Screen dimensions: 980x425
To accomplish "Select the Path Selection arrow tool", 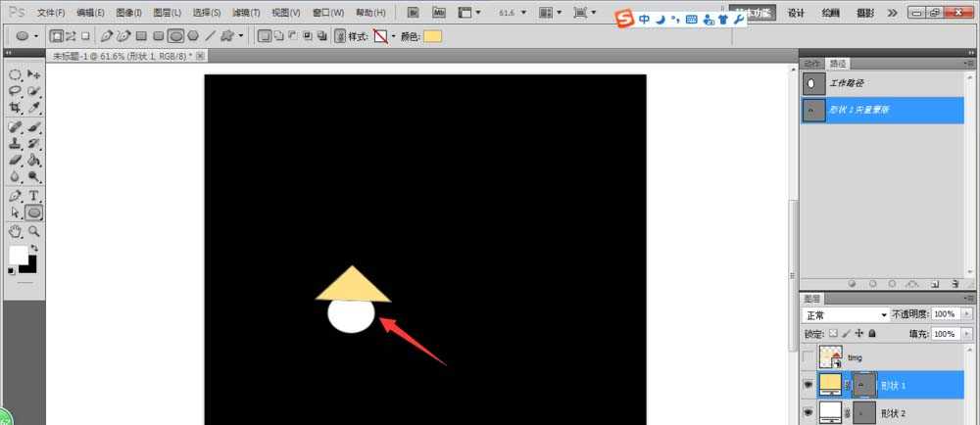I will click(15, 212).
